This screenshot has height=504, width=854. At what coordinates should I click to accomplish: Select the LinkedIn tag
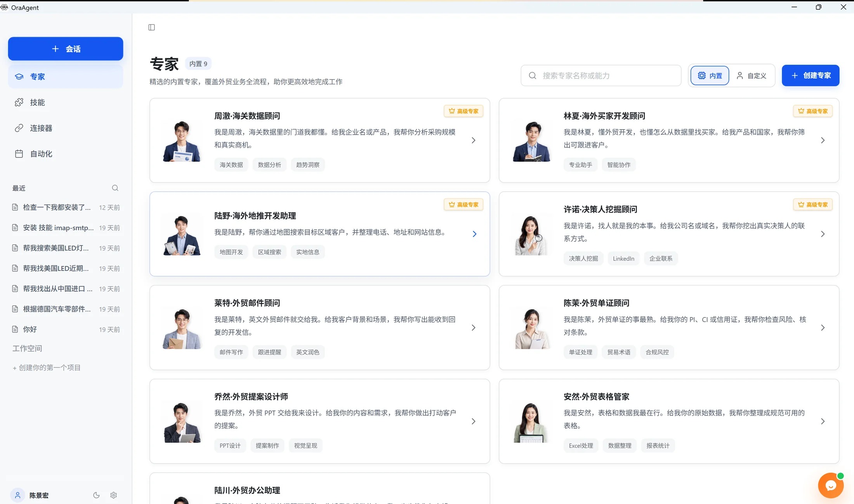(623, 259)
